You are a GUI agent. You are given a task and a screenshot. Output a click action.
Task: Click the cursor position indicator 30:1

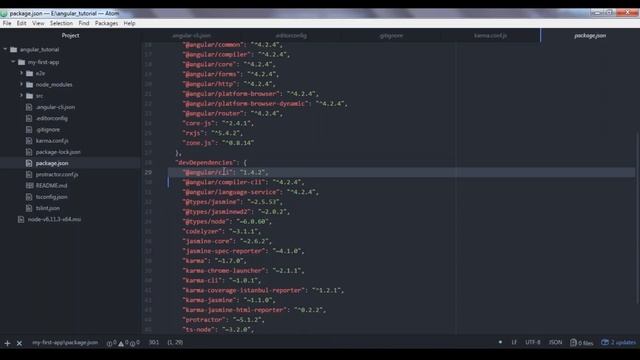point(154,342)
